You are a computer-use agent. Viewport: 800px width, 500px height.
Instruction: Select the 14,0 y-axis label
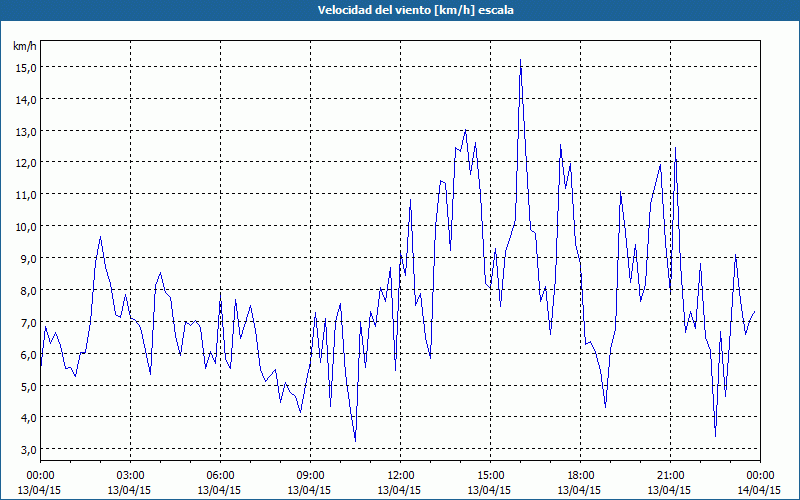26,99
